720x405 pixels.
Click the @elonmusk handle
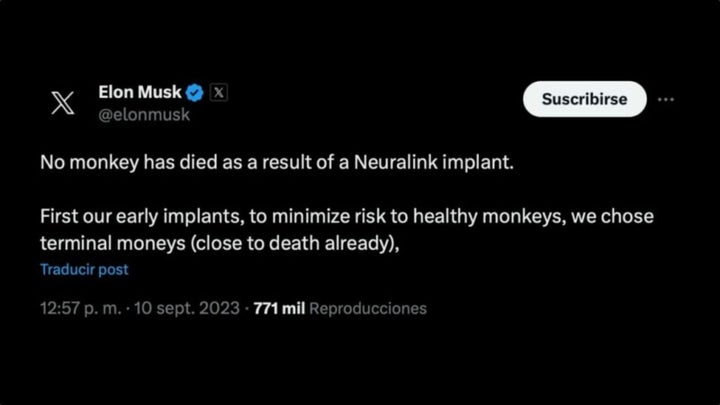[144, 115]
